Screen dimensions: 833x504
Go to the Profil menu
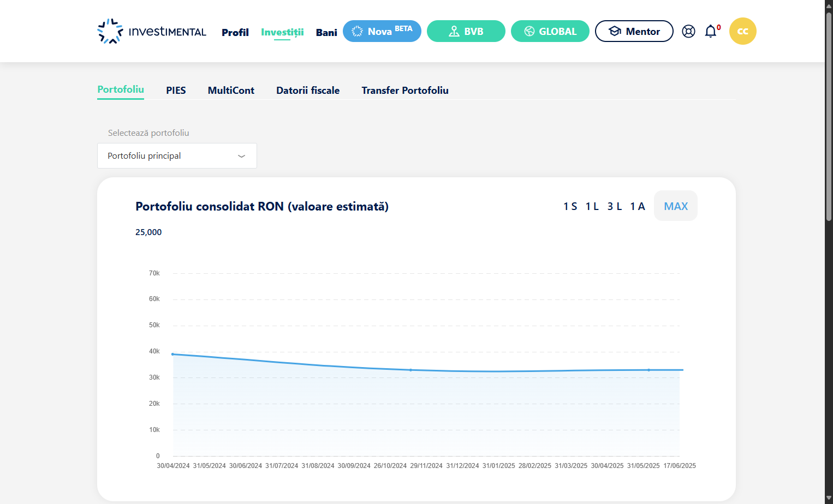(235, 32)
